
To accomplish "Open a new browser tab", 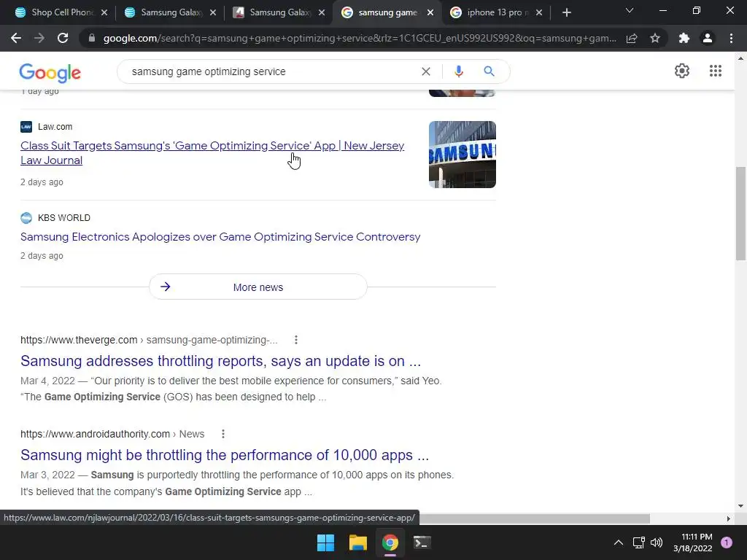I will pos(566,12).
